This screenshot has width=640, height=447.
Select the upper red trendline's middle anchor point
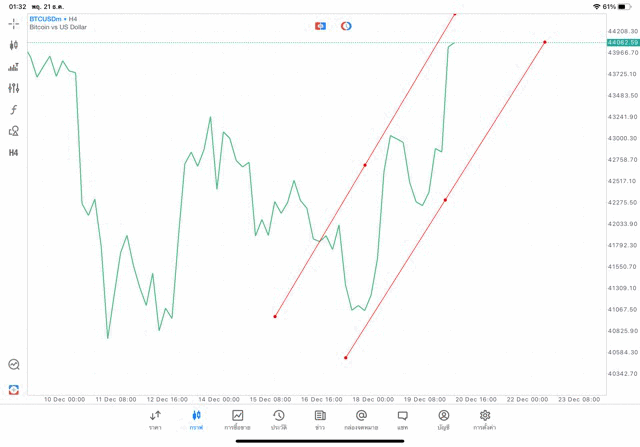pos(365,165)
